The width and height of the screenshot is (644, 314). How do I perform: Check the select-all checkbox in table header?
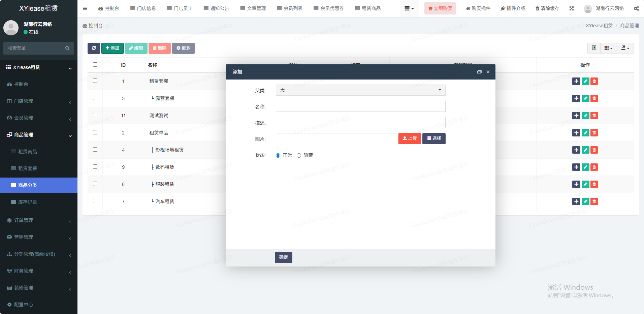[x=95, y=65]
